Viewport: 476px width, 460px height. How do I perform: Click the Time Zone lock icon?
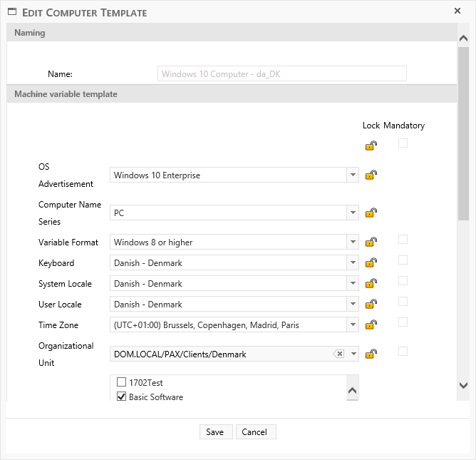(x=371, y=324)
